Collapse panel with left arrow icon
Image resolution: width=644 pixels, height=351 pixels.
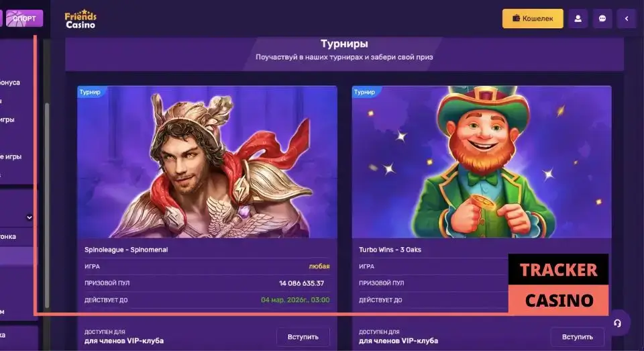pos(627,19)
